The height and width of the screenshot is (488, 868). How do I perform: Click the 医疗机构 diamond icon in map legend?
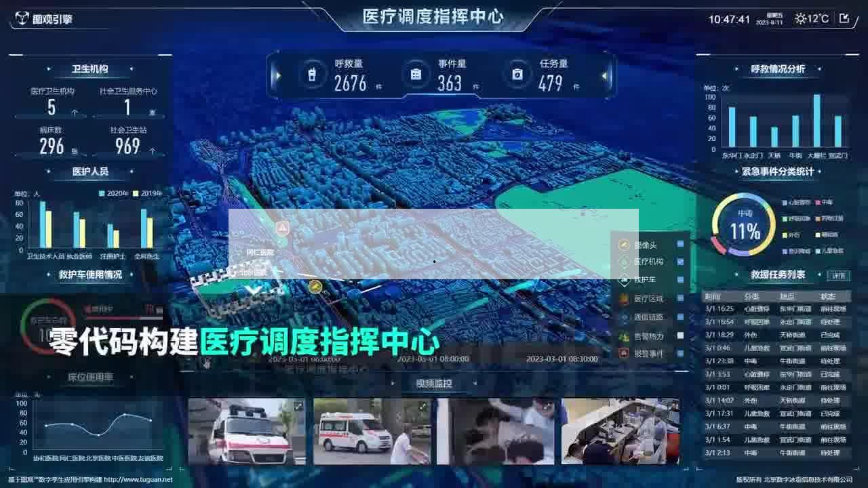[623, 262]
